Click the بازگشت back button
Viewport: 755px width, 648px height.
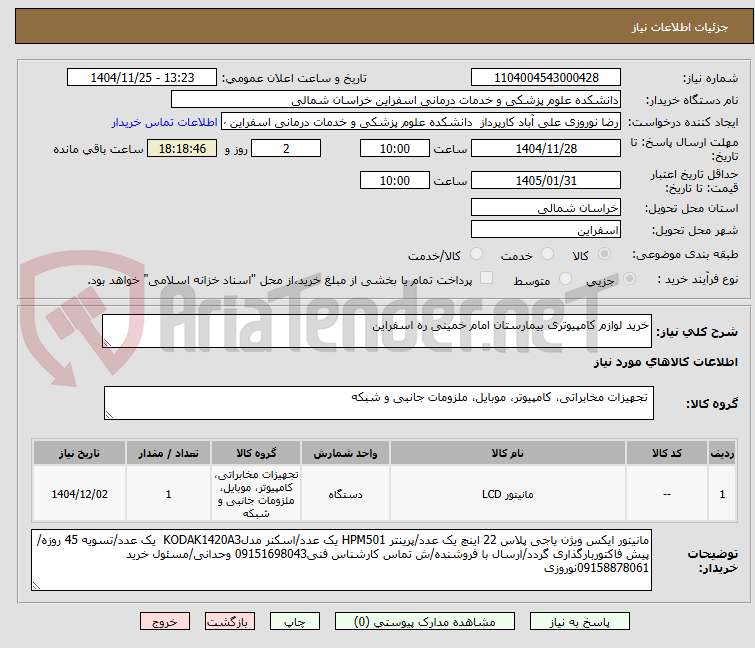coord(229,622)
